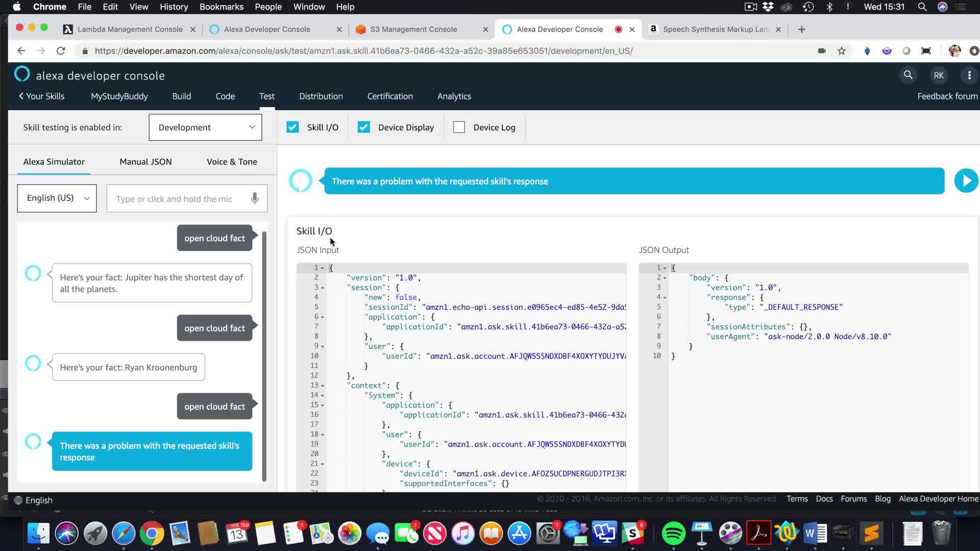Collapse the session block at line 3

(x=323, y=288)
